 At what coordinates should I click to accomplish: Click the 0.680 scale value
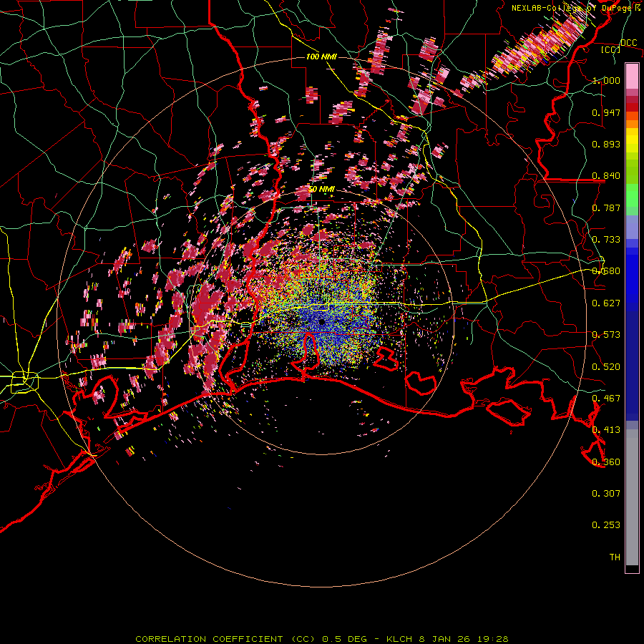point(606,271)
